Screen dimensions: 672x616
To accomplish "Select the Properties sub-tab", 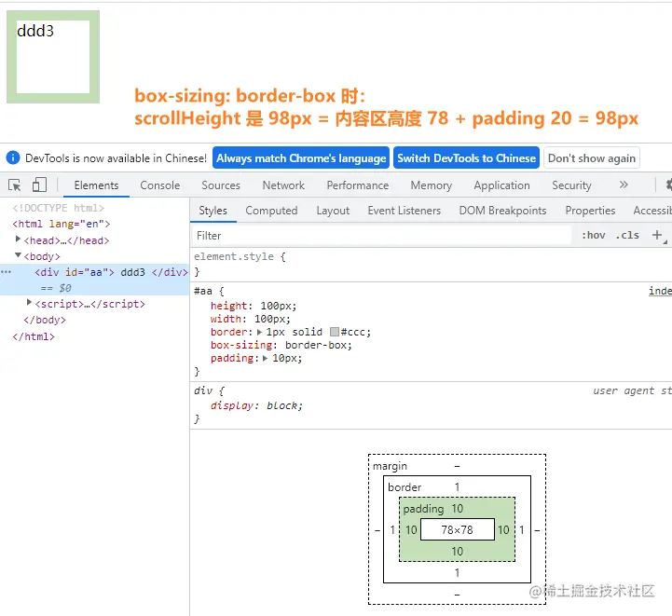I will coord(590,211).
